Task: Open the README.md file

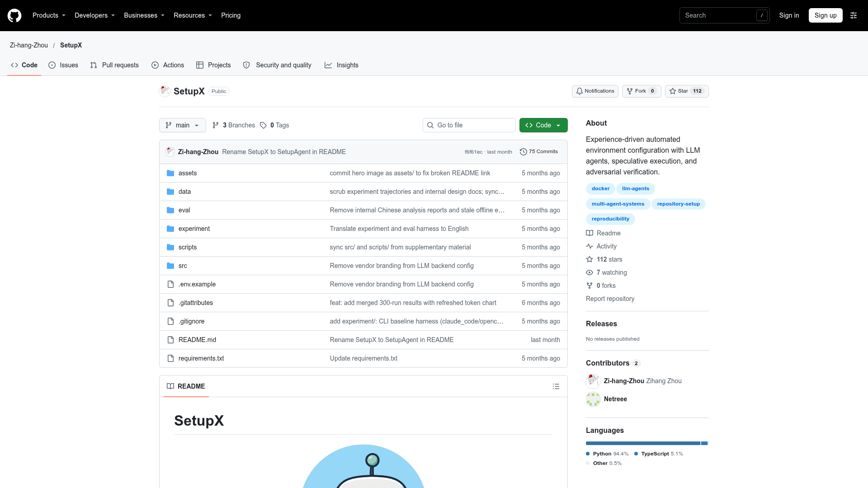Action: pos(197,340)
